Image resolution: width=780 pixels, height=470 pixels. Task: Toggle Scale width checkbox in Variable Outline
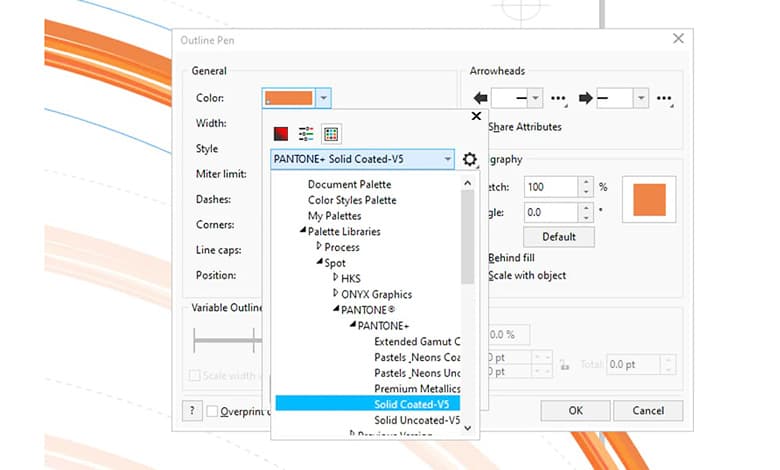[x=195, y=376]
